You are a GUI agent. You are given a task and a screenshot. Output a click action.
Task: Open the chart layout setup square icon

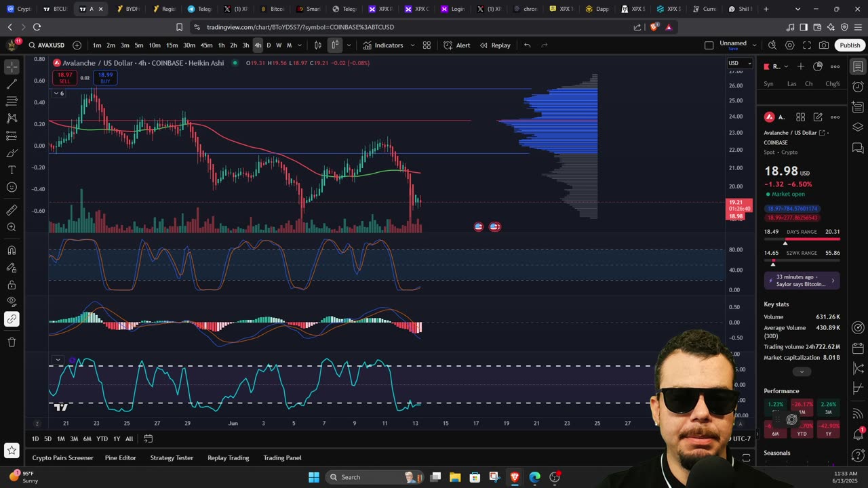(x=709, y=45)
